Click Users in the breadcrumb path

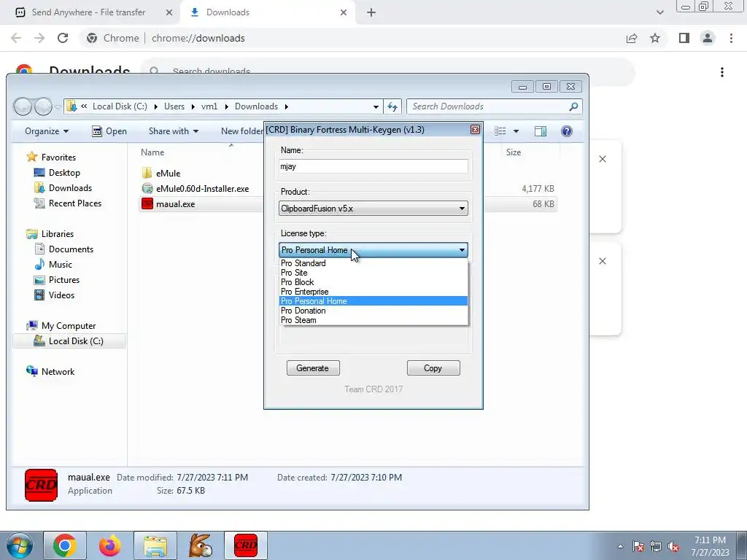(174, 106)
